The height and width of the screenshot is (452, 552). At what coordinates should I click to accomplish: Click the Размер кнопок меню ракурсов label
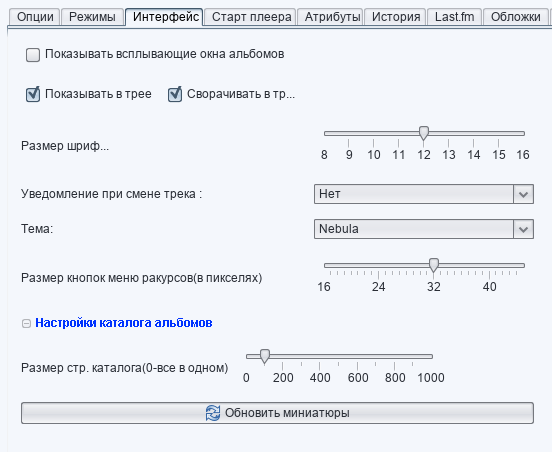point(142,278)
